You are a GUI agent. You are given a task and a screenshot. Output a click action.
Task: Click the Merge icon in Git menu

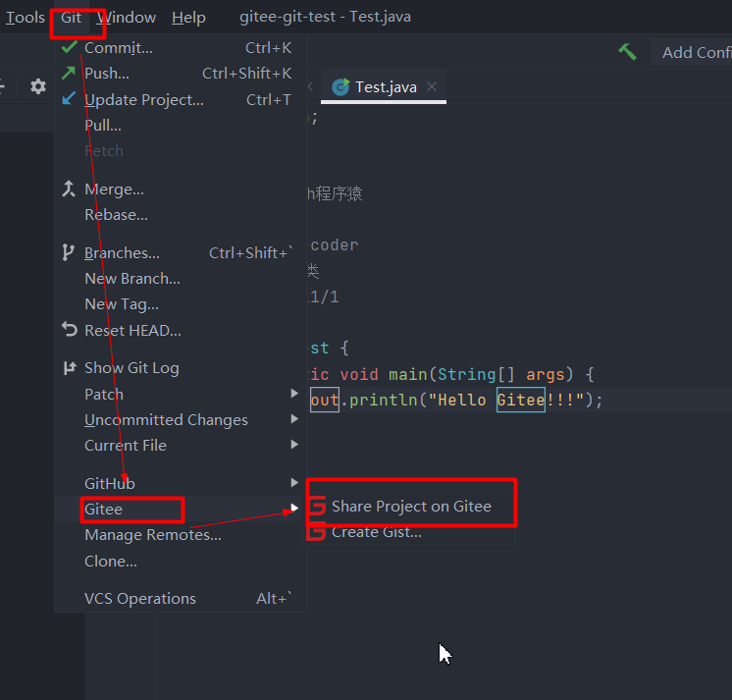tap(69, 188)
